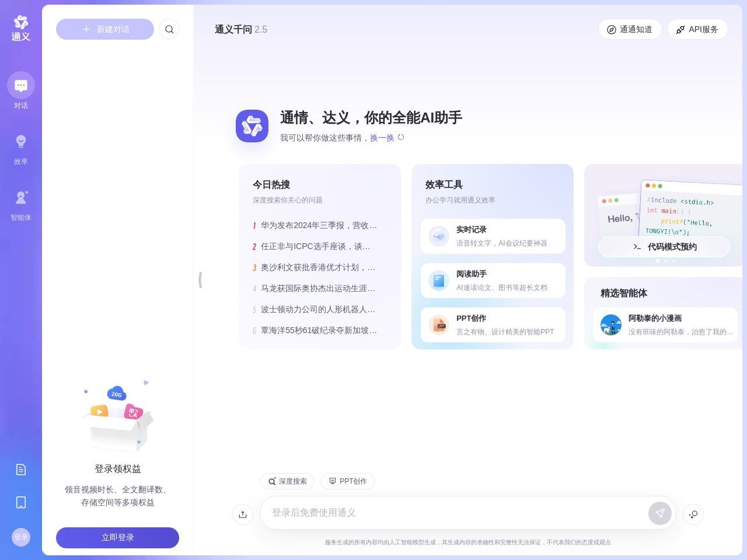Enable the PPT创作 mode toggle
747x560 pixels.
[x=348, y=481]
